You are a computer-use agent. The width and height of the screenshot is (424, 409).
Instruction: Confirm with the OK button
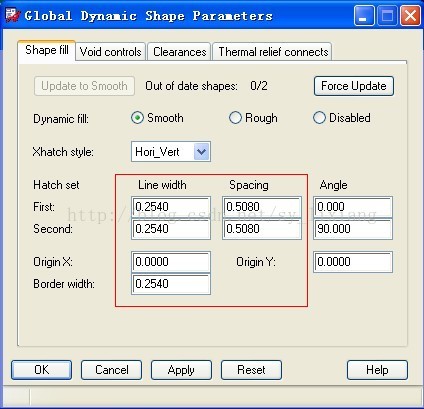[x=42, y=370]
